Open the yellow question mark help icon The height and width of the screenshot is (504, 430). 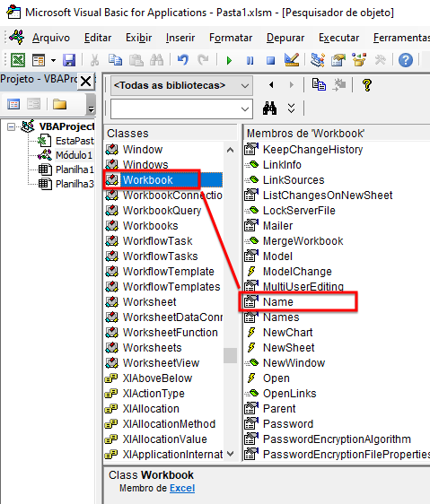(x=367, y=85)
